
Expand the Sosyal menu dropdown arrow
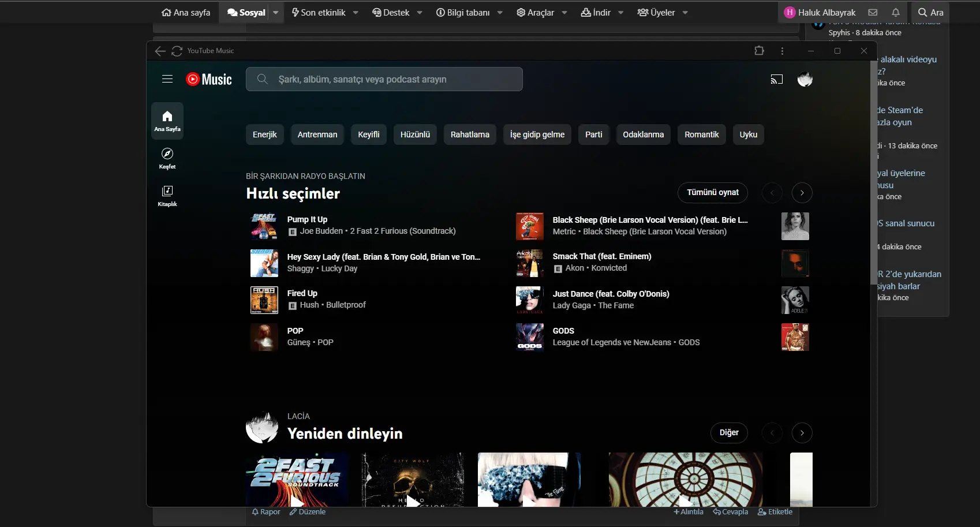tap(276, 12)
